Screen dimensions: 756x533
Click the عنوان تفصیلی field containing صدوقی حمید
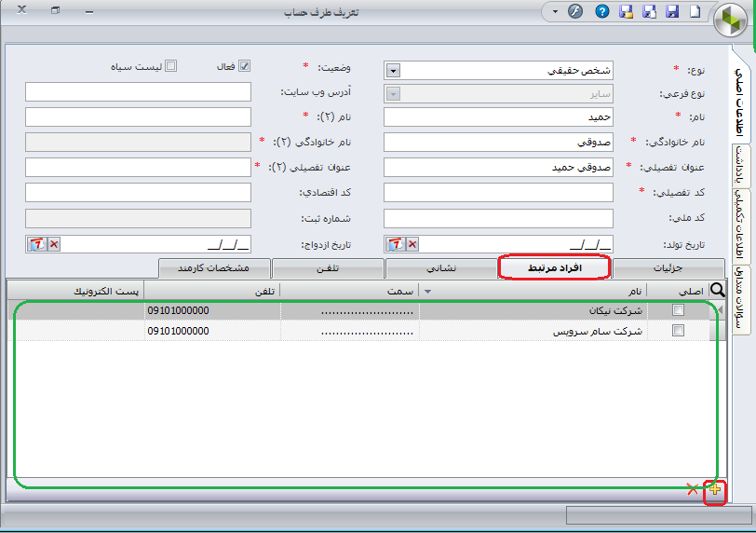tap(498, 167)
